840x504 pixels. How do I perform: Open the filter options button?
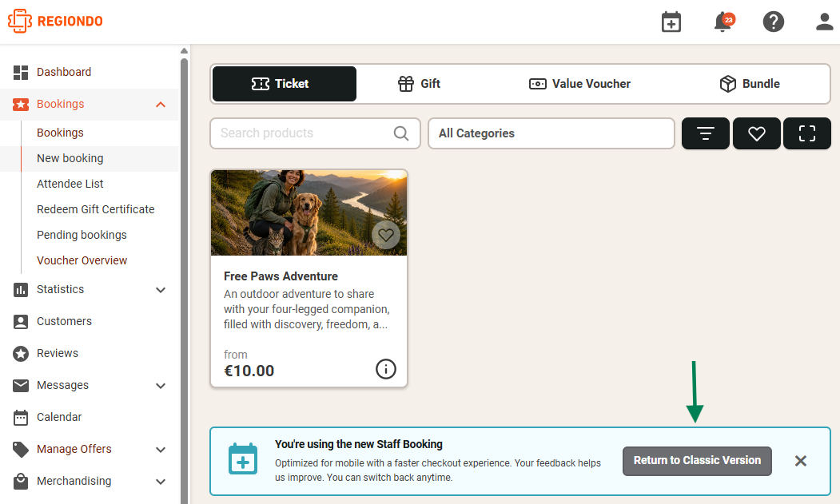coord(706,133)
